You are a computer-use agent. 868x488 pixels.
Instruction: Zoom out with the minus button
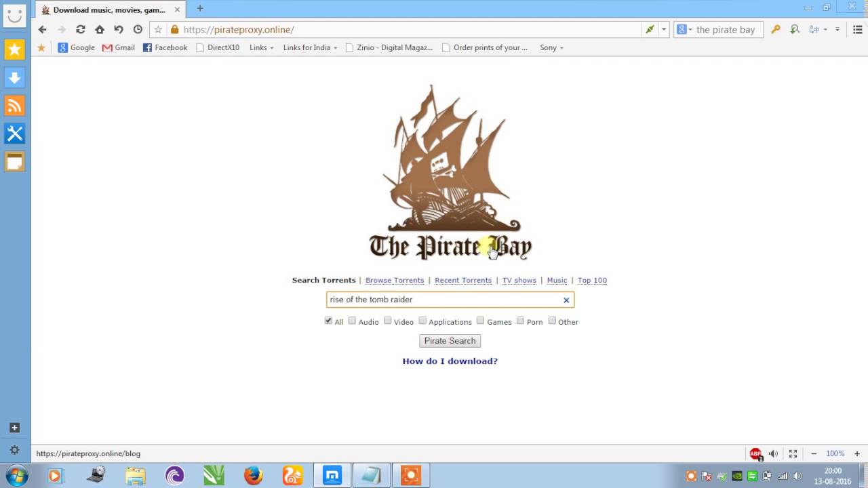(x=813, y=453)
